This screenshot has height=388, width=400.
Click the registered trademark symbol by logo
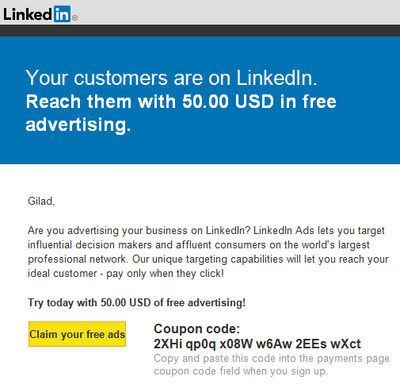(75, 18)
